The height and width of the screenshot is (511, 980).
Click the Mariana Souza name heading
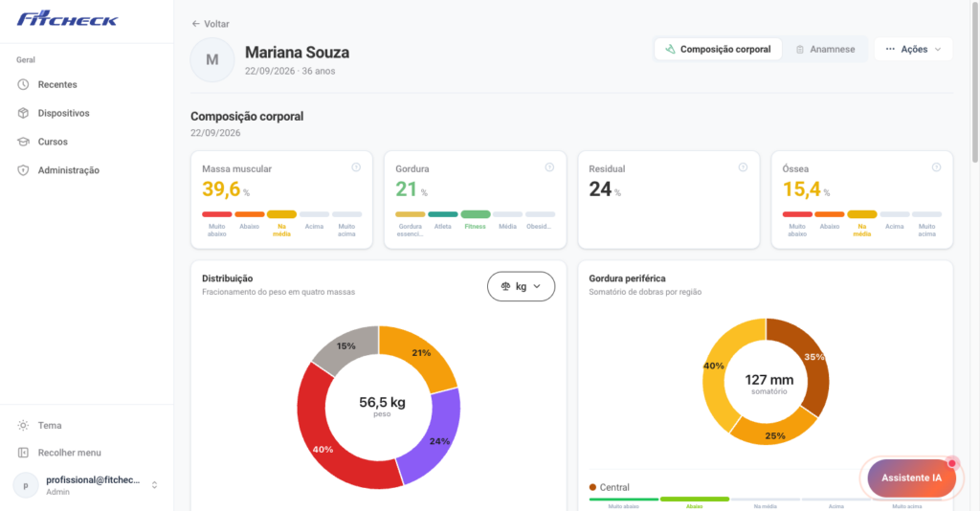tap(297, 53)
